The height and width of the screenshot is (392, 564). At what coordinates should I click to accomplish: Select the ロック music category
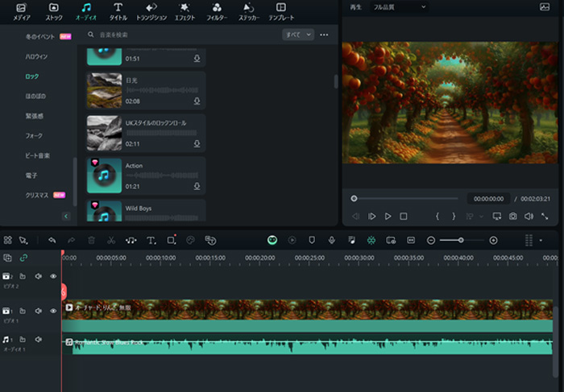31,76
